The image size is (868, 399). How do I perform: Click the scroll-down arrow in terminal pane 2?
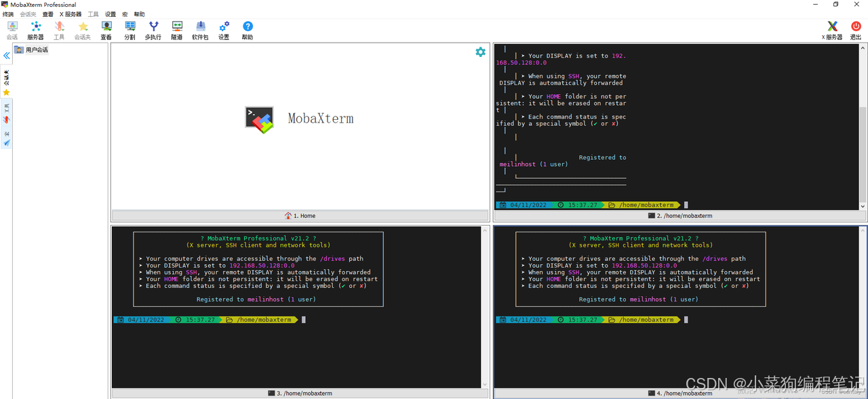pos(863,206)
